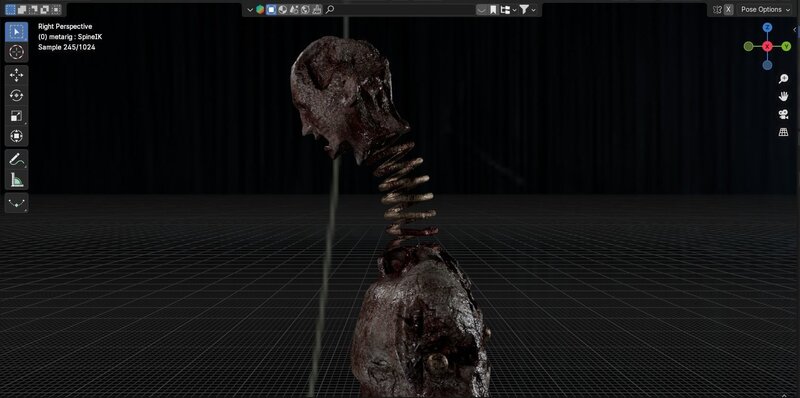
Task: Pick the Rotate tool
Action: pyautogui.click(x=16, y=95)
